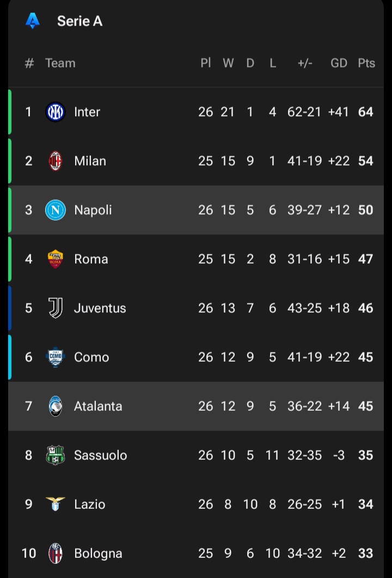Click Atalanta's 36-22 goals record
Screen dimensions: 392x578
[x=304, y=406]
